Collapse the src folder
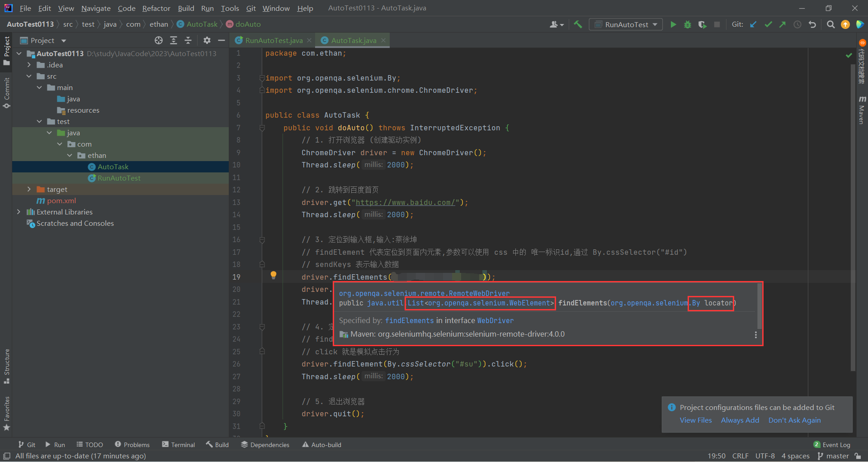 point(29,76)
